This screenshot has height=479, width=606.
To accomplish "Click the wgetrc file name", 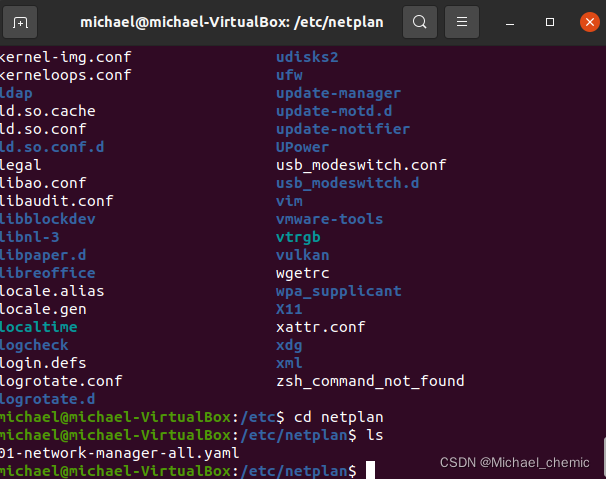I will (x=303, y=273).
